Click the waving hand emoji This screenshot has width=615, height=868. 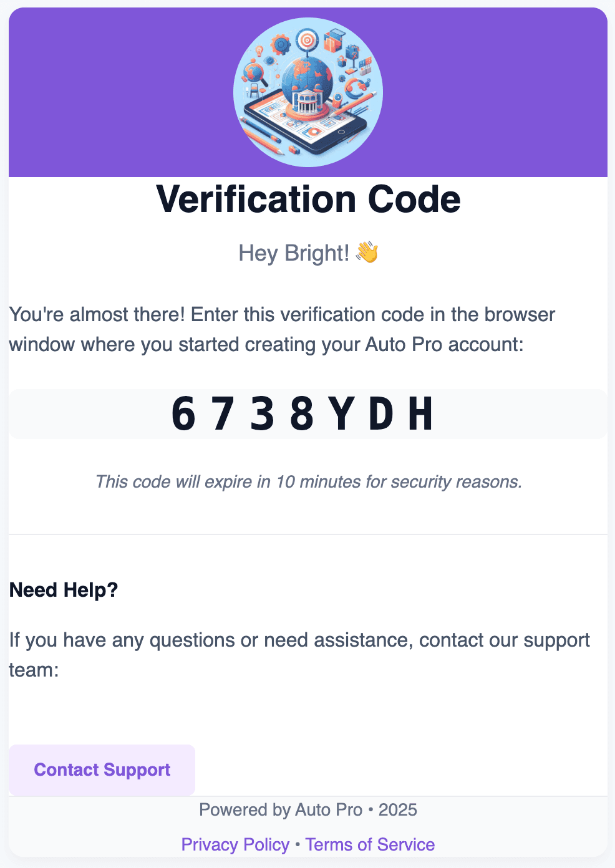(x=367, y=253)
